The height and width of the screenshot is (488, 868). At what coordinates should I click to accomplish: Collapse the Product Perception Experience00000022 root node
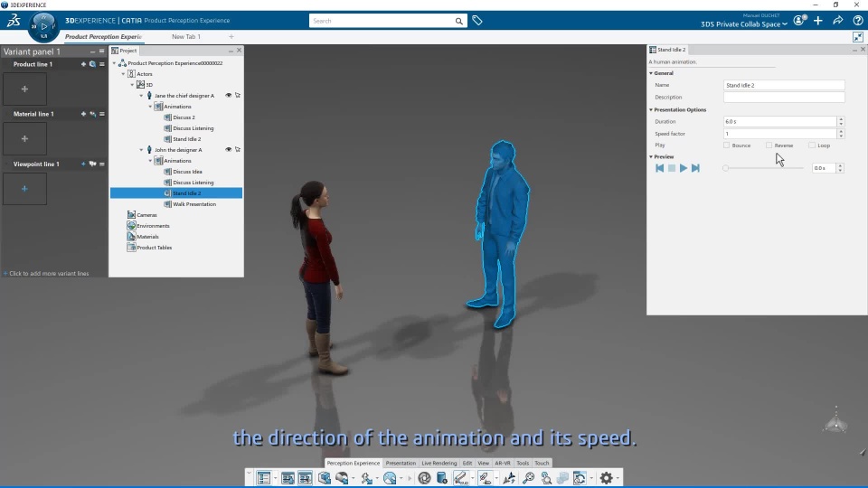pyautogui.click(x=115, y=63)
